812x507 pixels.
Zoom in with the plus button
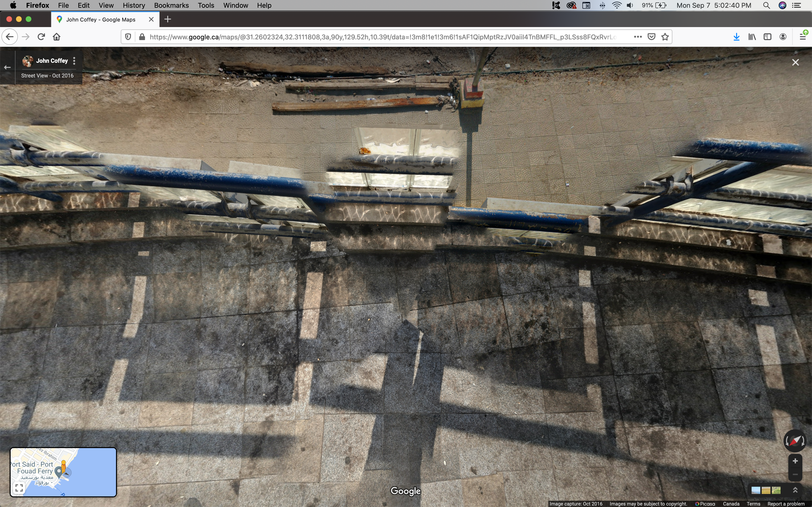tap(795, 461)
